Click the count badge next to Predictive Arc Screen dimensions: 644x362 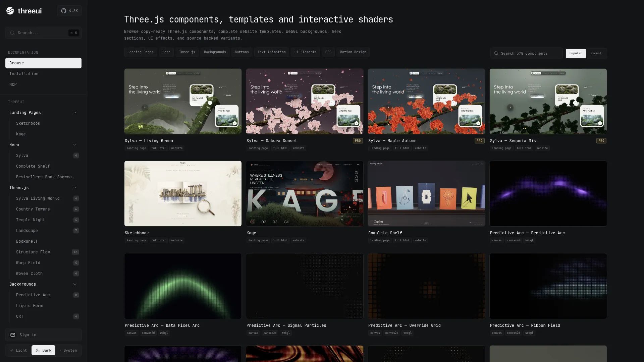pos(76,295)
